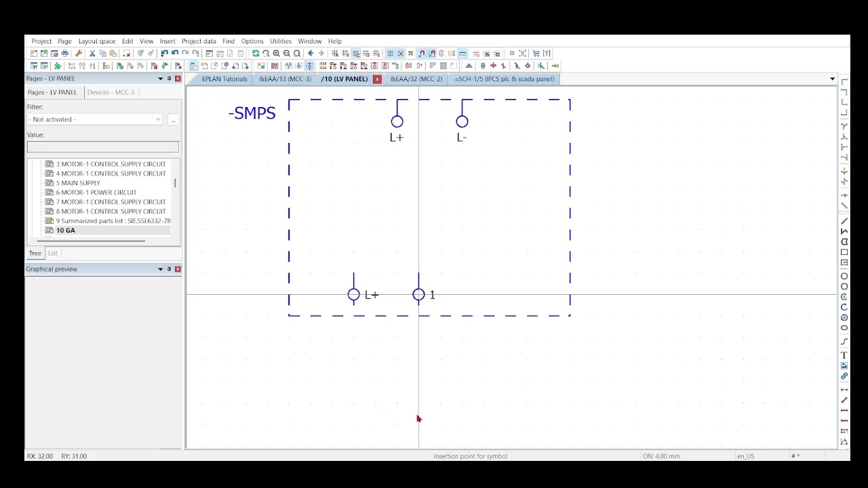Pin the Graphical preview panel
Viewport: 868px width, 488px height.
point(170,269)
